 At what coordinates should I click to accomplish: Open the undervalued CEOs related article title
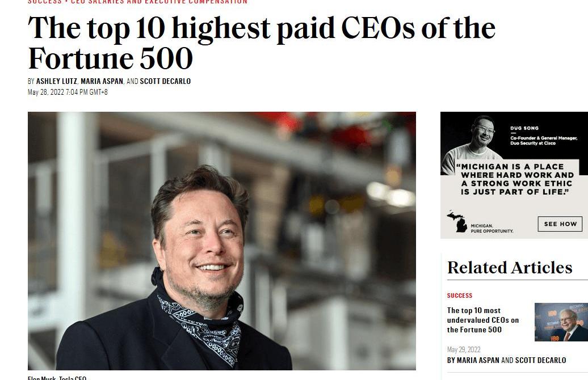pyautogui.click(x=483, y=320)
